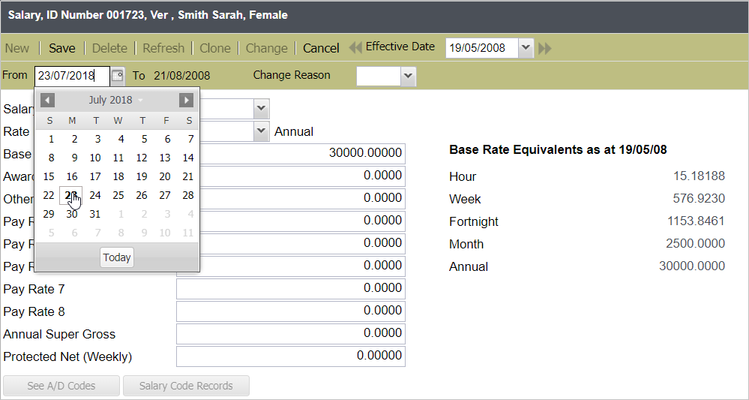Click New in the toolbar
Viewport: 749px width, 400px height.
[17, 48]
